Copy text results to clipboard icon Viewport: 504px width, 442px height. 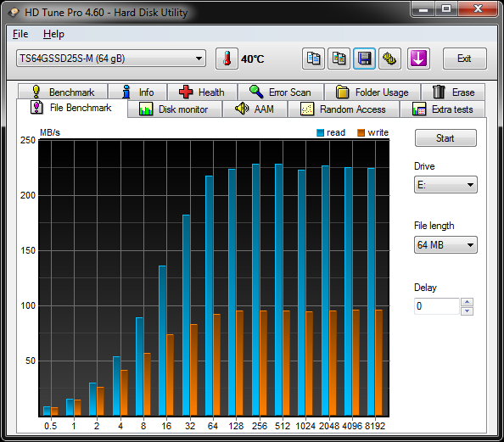pyautogui.click(x=313, y=59)
